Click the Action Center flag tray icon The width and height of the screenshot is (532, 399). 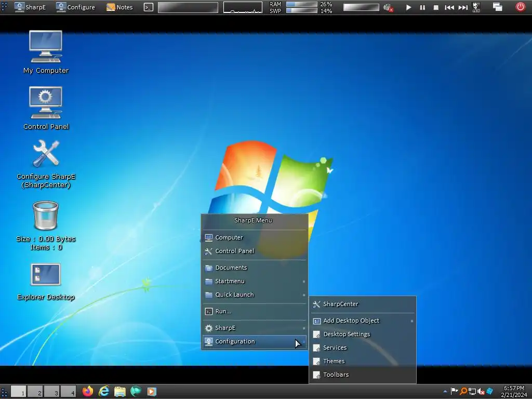coord(454,392)
